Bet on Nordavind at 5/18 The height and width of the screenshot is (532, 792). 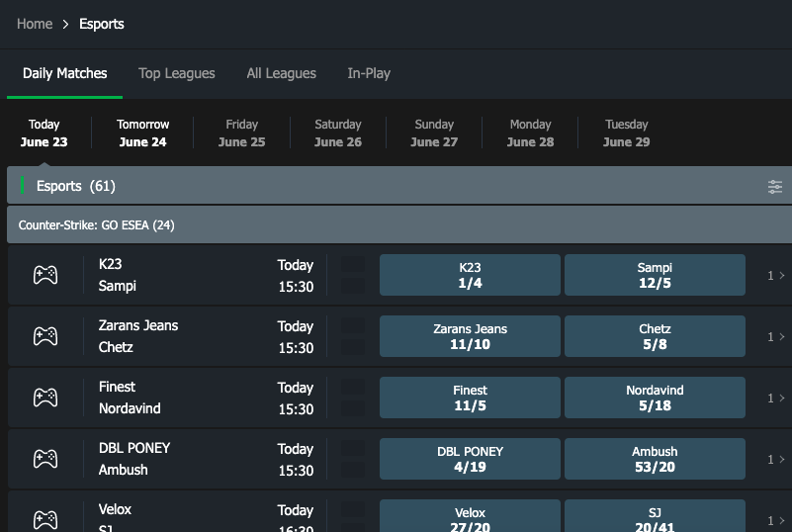(655, 398)
